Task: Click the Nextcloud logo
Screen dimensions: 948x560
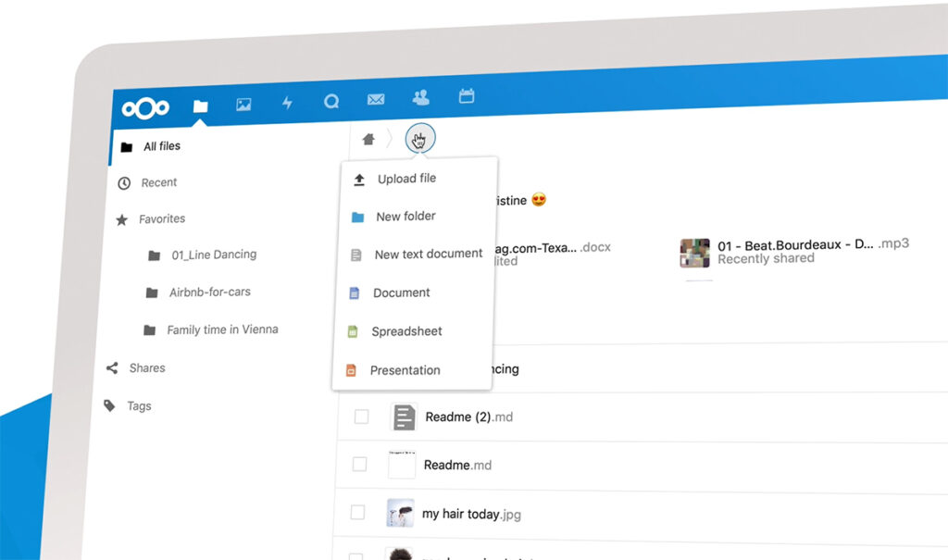Action: [x=146, y=108]
